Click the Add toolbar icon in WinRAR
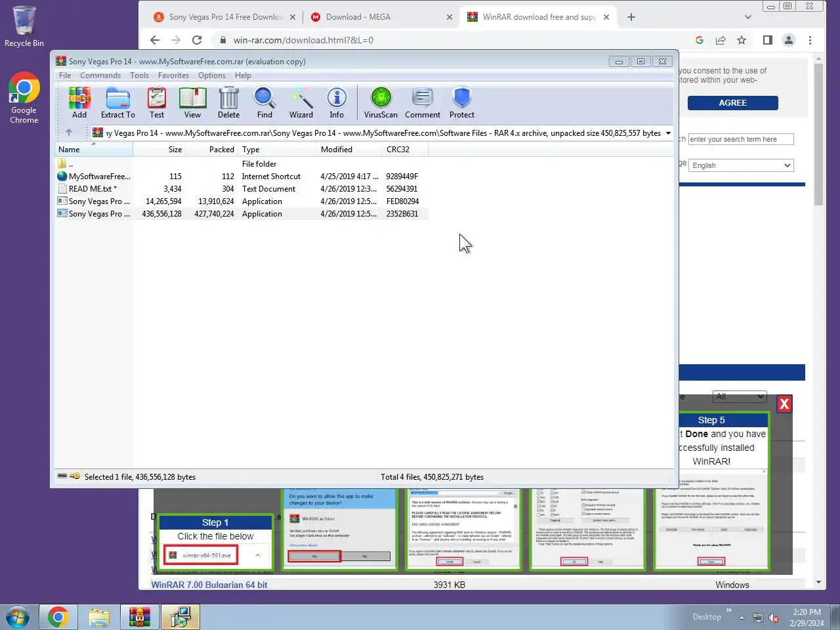This screenshot has width=840, height=630. 79,102
